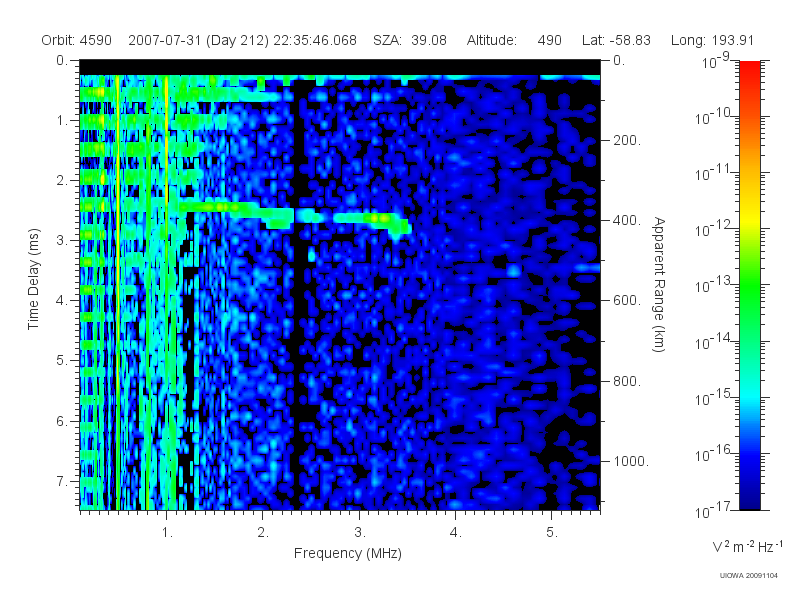Click the 3. tick label on frequency axis

coord(360,533)
